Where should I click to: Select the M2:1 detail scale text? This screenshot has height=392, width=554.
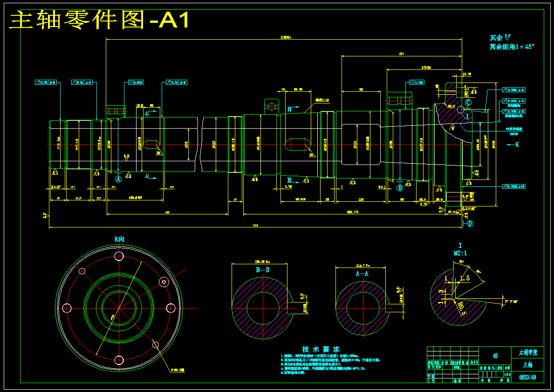(460, 253)
